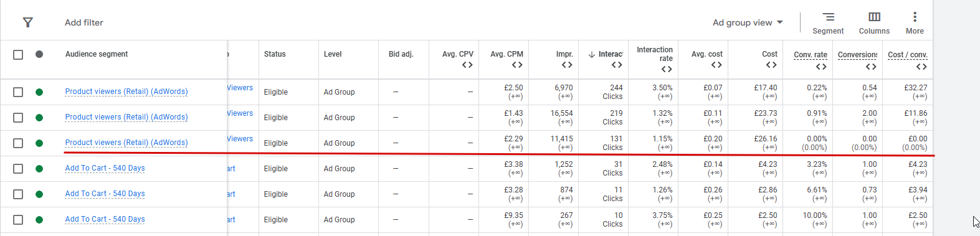Open the Segment tool
The width and height of the screenshot is (980, 236).
pyautogui.click(x=828, y=23)
